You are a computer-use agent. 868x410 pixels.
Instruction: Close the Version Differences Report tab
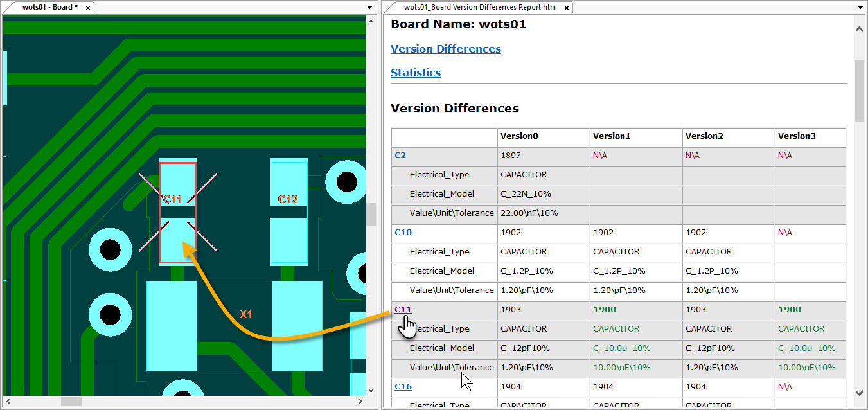tap(567, 8)
